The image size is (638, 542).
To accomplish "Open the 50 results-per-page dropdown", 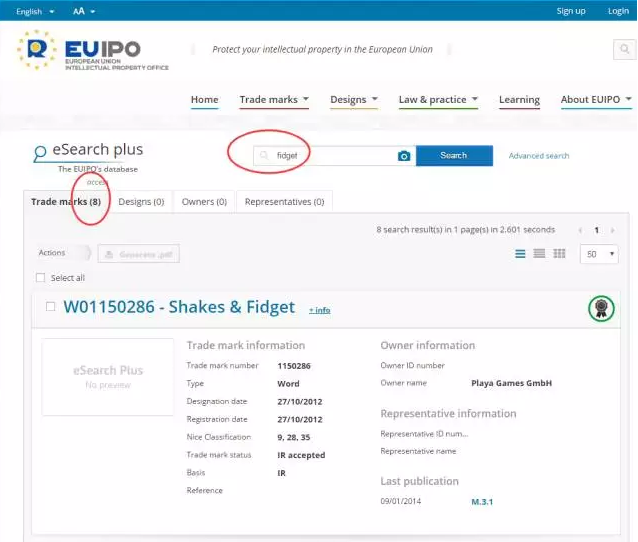I will tap(599, 254).
